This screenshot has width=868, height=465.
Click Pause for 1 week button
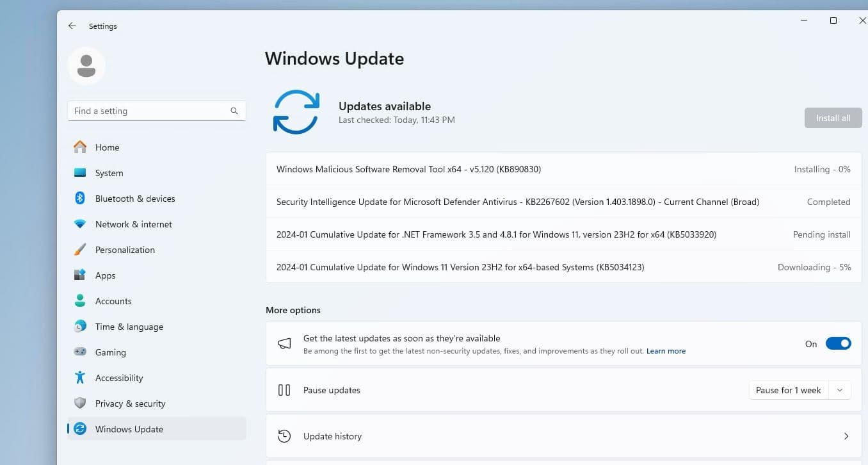click(789, 390)
